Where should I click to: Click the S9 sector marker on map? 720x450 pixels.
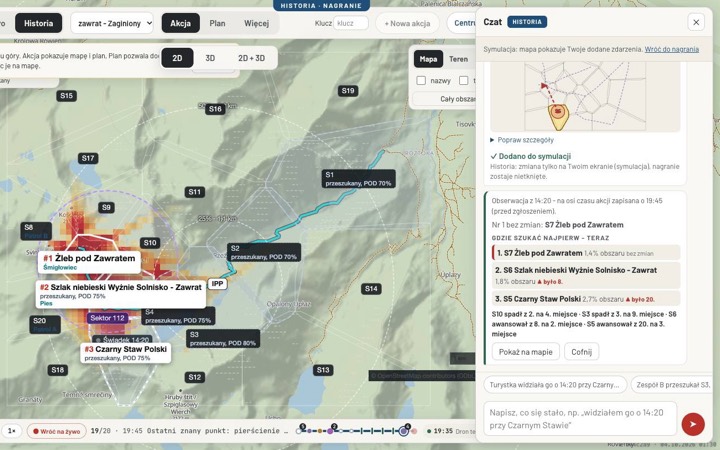click(x=106, y=207)
